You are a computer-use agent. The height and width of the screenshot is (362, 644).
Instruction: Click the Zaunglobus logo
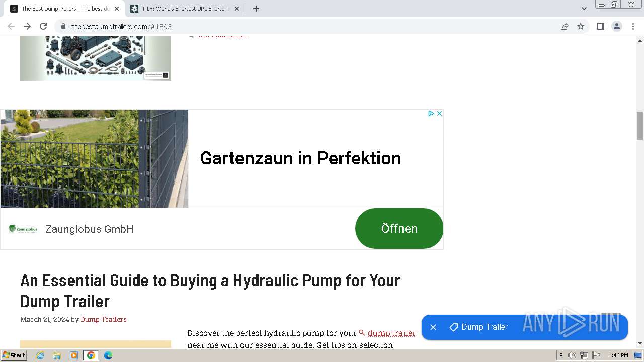(x=23, y=229)
